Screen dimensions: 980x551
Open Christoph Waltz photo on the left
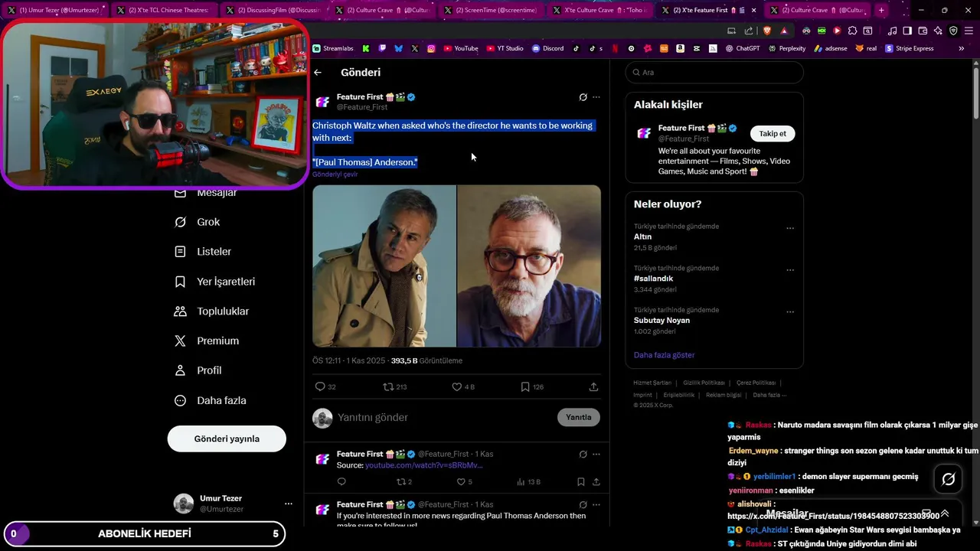[384, 266]
